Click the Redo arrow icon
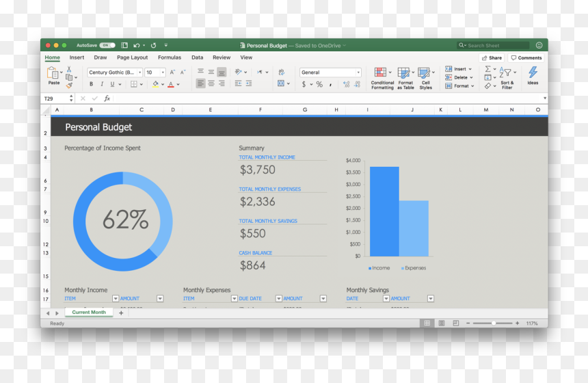588x383 pixels. point(153,45)
